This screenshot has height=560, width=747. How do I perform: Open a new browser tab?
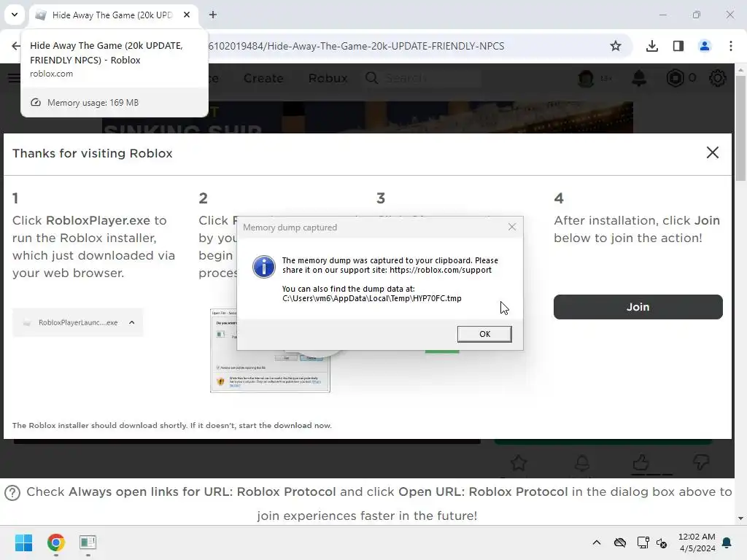click(x=213, y=15)
